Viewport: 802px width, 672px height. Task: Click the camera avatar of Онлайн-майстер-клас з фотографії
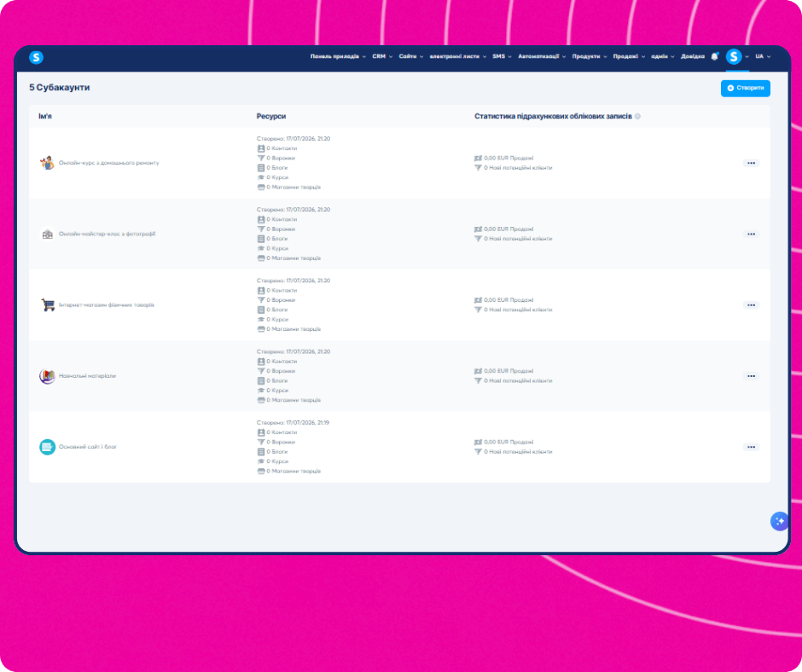coord(47,234)
